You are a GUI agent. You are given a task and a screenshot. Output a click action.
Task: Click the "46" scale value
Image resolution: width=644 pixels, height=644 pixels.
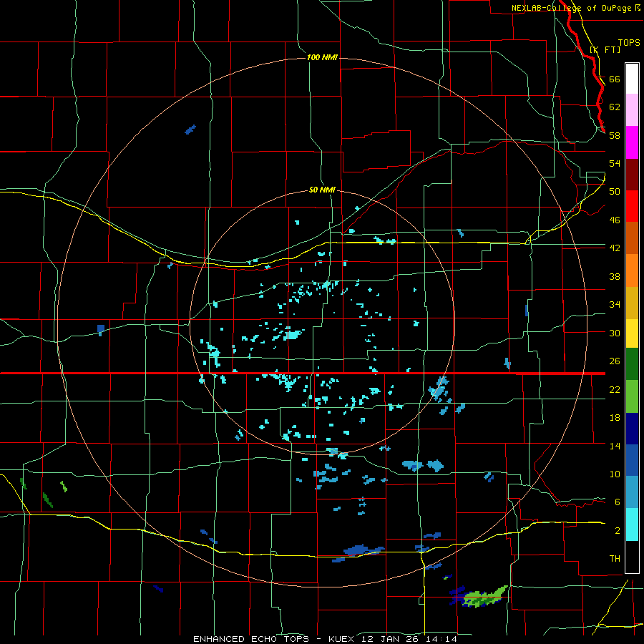[615, 220]
